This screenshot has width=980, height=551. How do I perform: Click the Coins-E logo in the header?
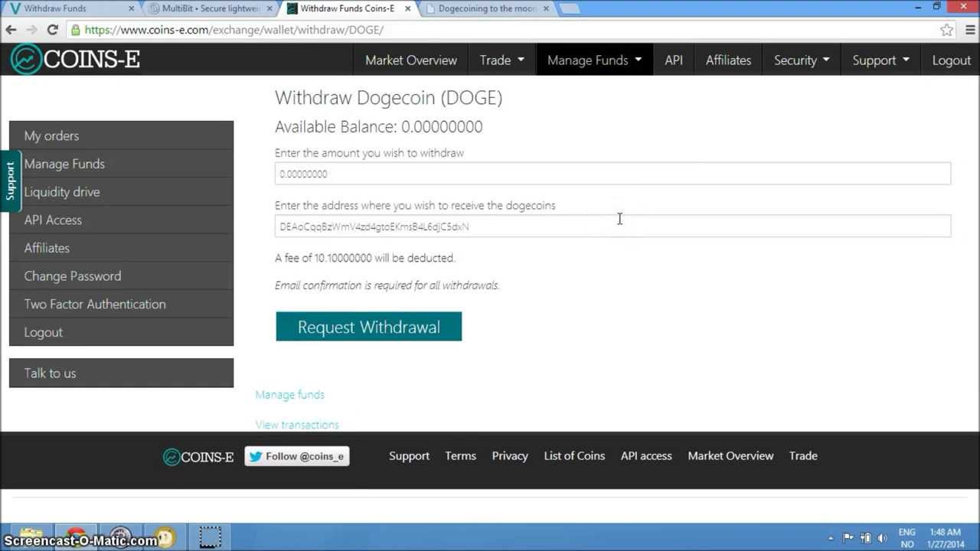click(x=75, y=60)
